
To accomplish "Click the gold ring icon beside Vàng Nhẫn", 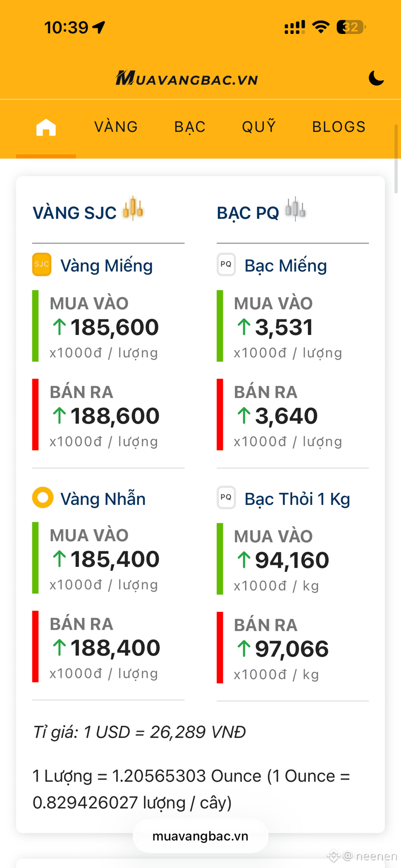I will [43, 498].
